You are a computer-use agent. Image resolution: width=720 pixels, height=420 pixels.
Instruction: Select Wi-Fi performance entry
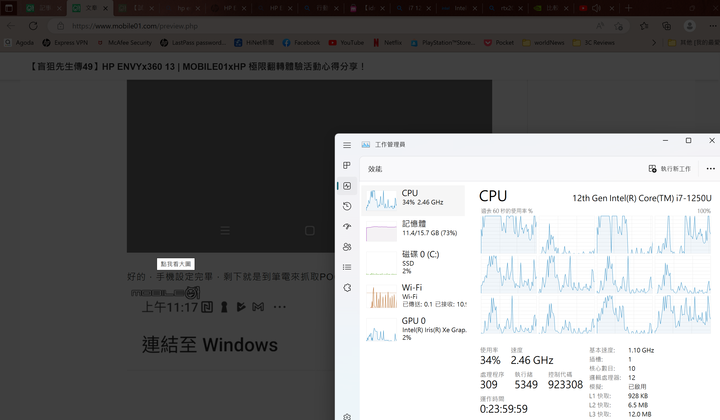click(413, 296)
